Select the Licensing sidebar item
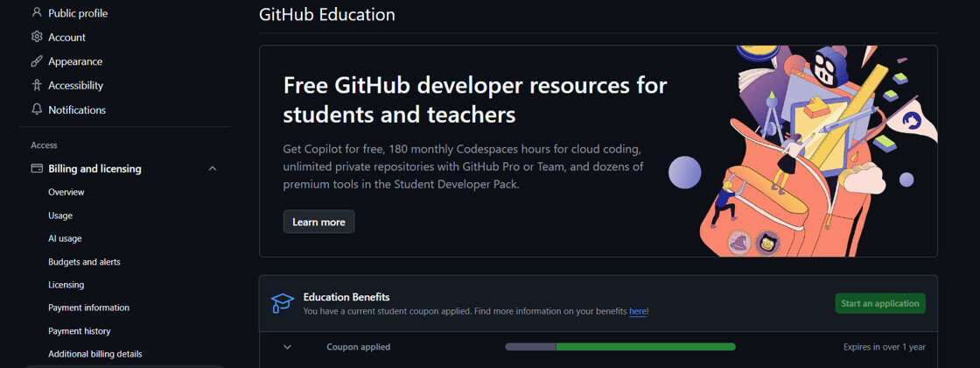Screen dimensions: 980x368 [x=66, y=285]
